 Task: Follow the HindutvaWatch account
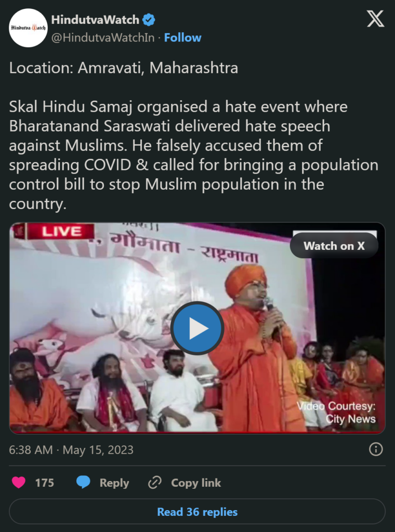coord(182,37)
